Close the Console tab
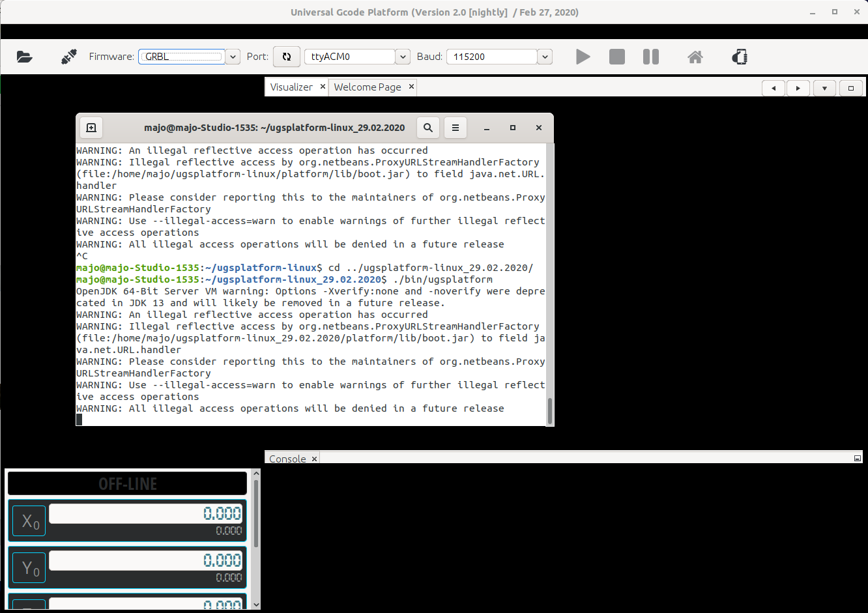 tap(314, 459)
